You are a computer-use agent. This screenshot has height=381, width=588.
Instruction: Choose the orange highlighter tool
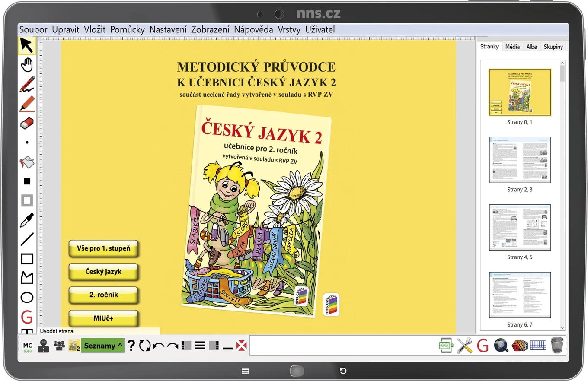point(27,104)
